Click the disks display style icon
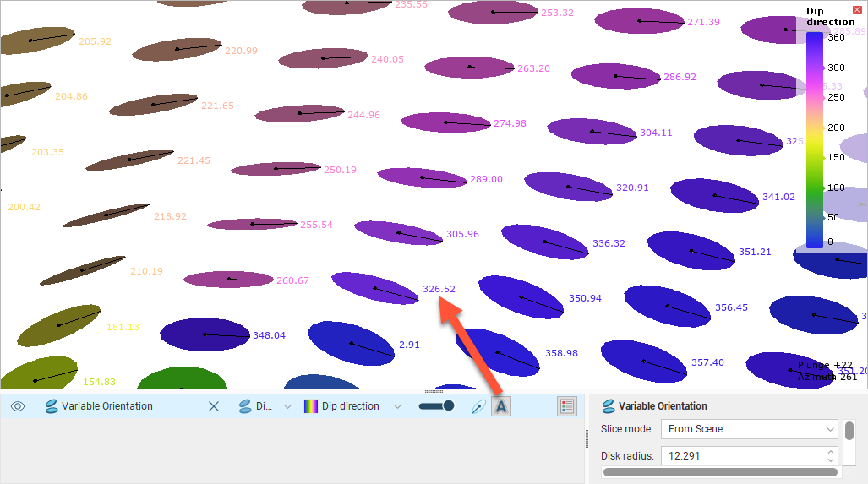 (244, 406)
